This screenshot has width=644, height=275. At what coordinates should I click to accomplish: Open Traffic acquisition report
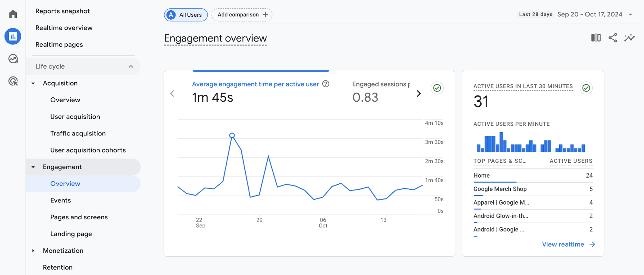(78, 133)
